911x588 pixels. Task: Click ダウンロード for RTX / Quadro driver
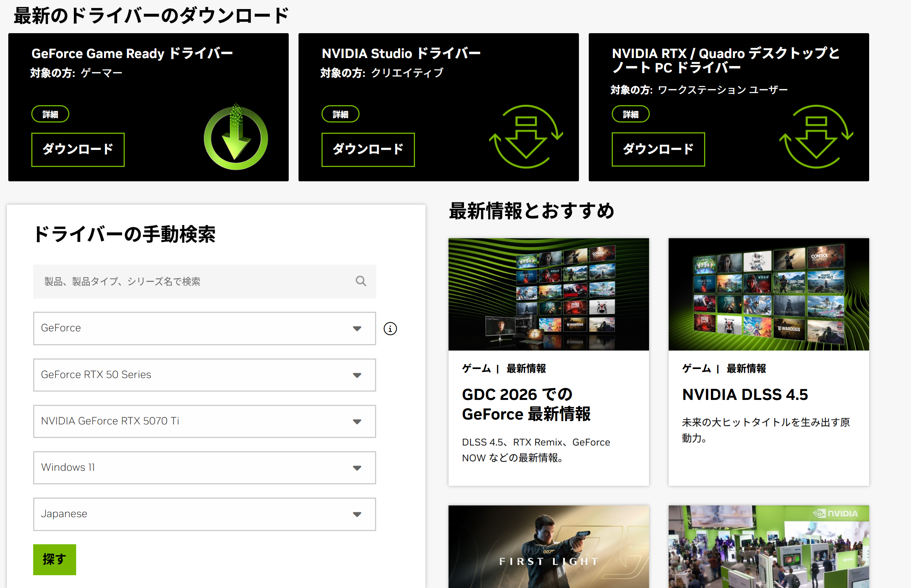click(x=658, y=149)
